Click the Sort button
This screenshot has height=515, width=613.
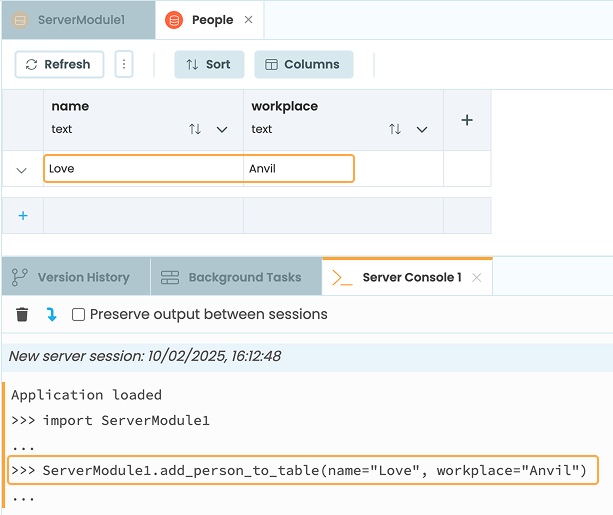coord(208,64)
